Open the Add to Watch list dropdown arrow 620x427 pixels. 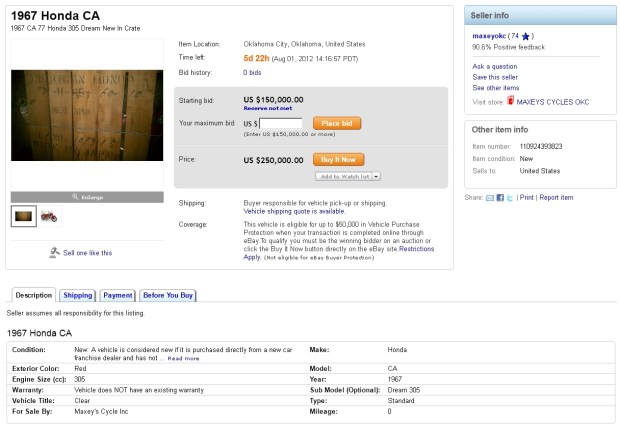click(x=376, y=176)
